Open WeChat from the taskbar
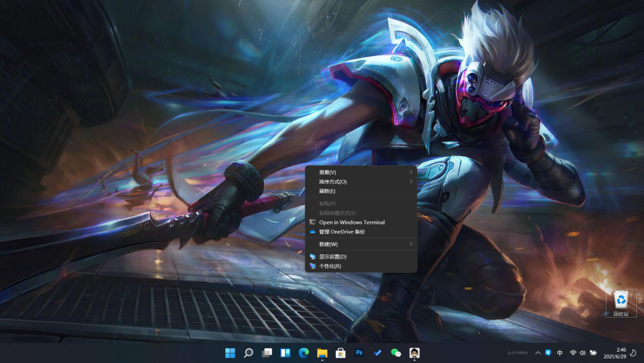644x363 pixels. point(396,353)
